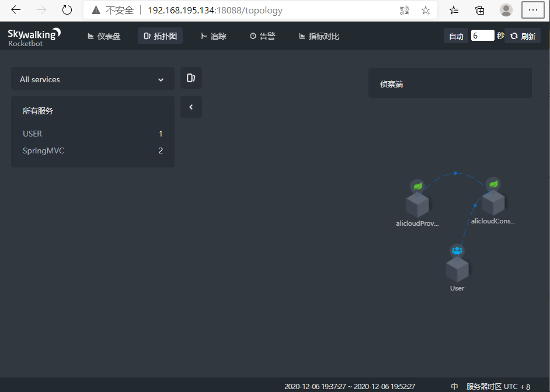This screenshot has height=392, width=550.
Task: Enable the 自动 auto-refresh toggle
Action: point(456,36)
